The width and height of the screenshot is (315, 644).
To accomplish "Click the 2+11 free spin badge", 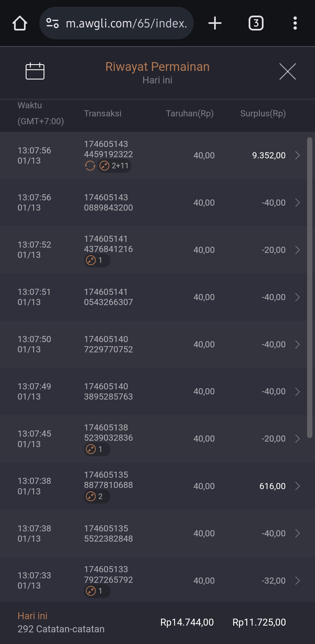I will coord(114,166).
